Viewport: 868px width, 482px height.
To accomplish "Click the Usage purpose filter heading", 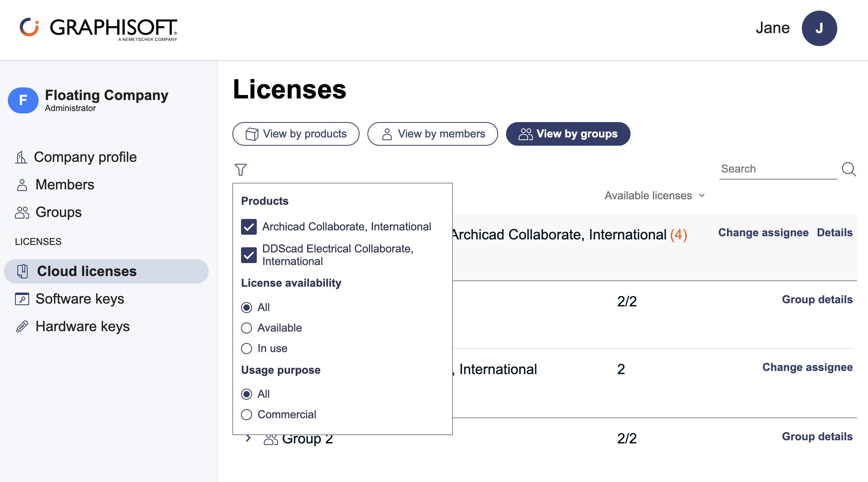I will 281,370.
